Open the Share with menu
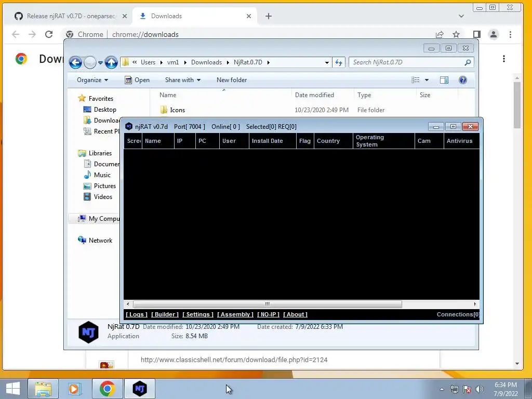532x399 pixels. (x=182, y=80)
